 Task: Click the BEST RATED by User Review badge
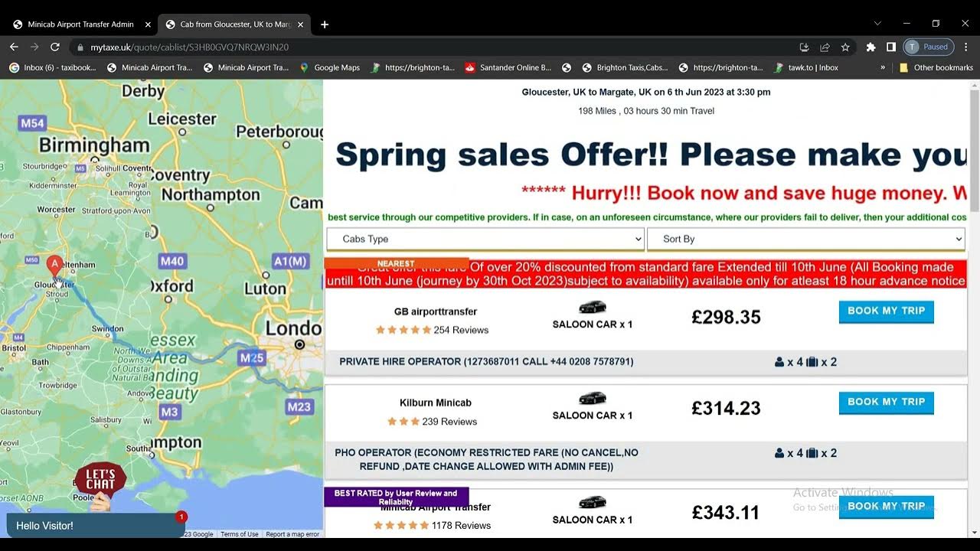coord(396,497)
